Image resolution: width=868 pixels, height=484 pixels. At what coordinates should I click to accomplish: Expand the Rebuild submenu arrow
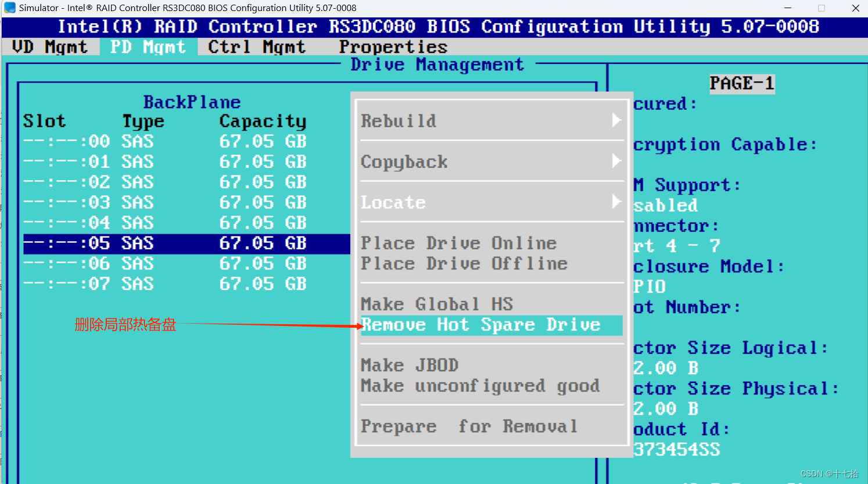(616, 120)
